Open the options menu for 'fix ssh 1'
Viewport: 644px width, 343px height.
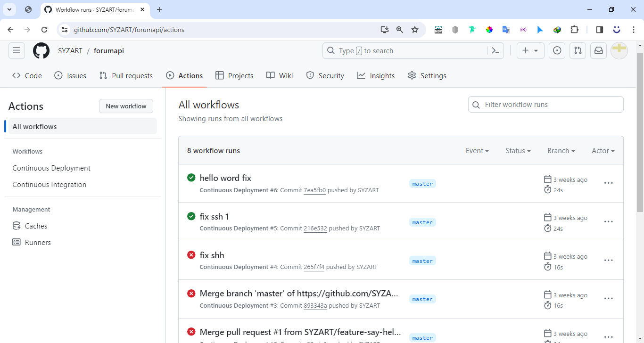point(609,222)
